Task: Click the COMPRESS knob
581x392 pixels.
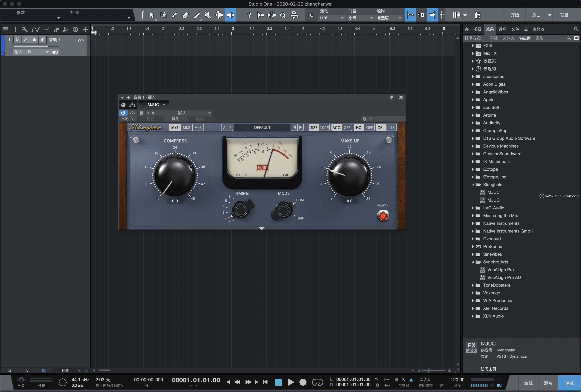Action: [175, 176]
